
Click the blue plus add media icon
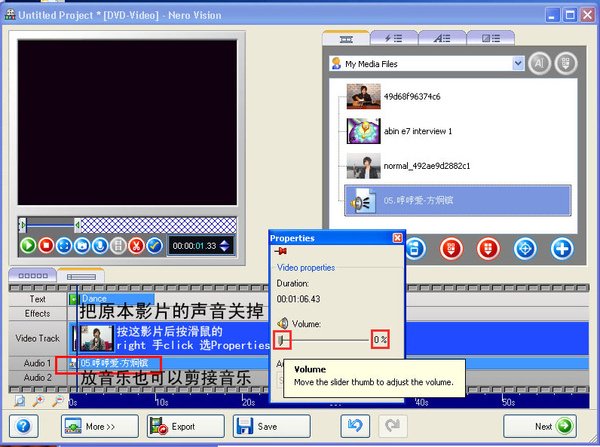pyautogui.click(x=562, y=249)
